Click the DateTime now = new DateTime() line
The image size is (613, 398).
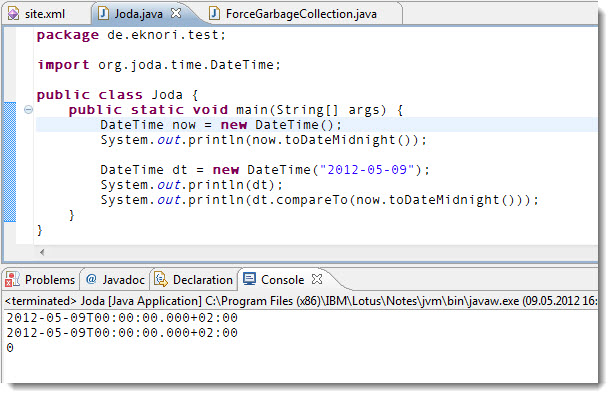(221, 125)
